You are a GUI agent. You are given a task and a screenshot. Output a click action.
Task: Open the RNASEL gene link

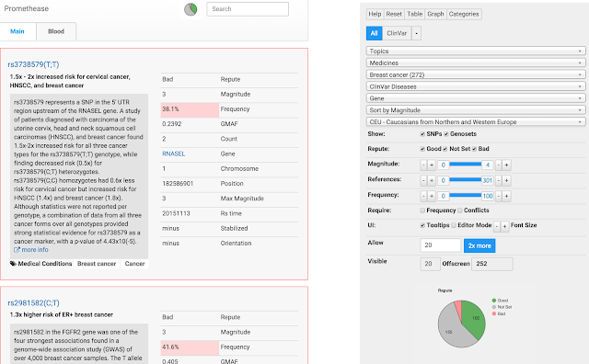174,154
